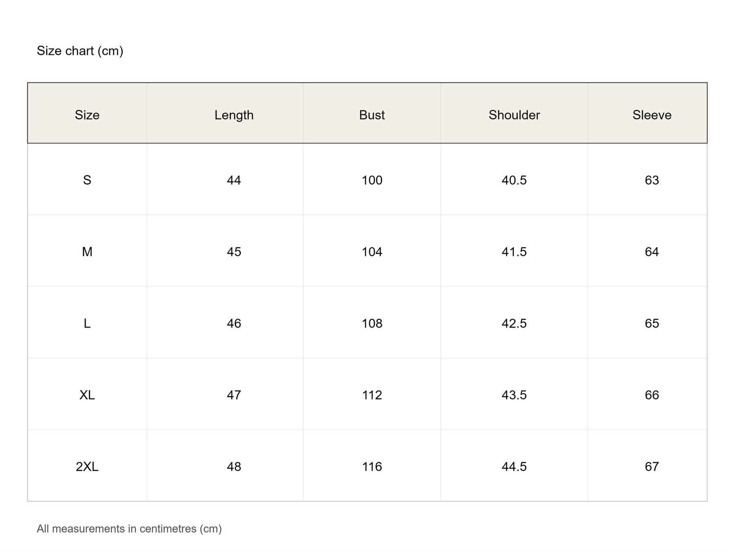This screenshot has width=744, height=560.
Task: Select the bust value 100 cell
Action: (x=372, y=179)
